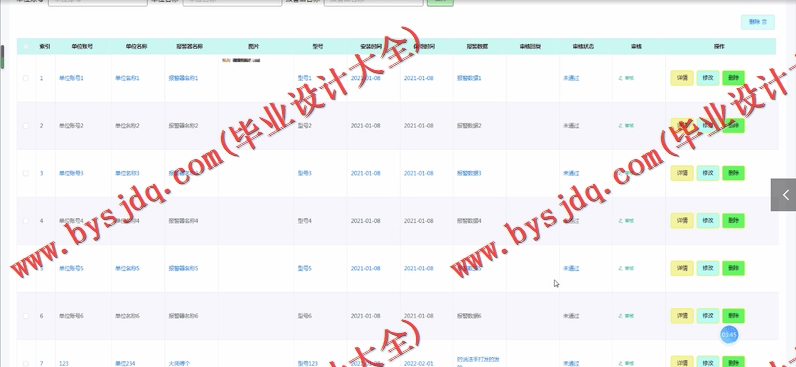This screenshot has height=367, width=796.
Task: Check the checkbox for row 1
Action: point(26,78)
